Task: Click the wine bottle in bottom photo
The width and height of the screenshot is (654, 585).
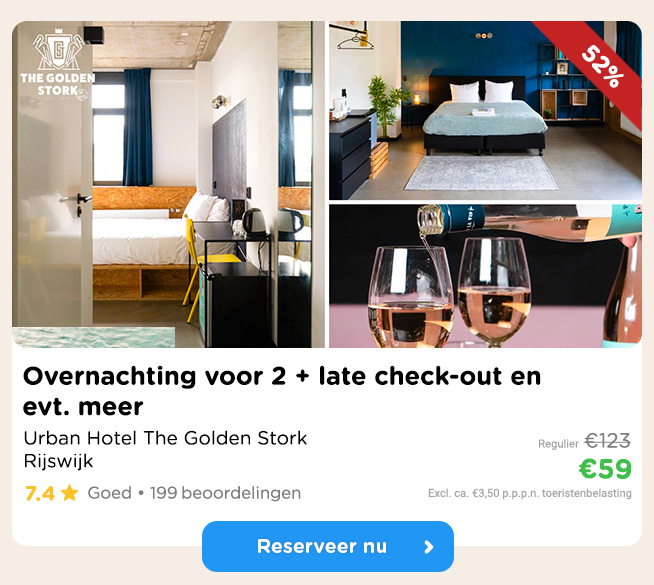Action: click(x=530, y=221)
